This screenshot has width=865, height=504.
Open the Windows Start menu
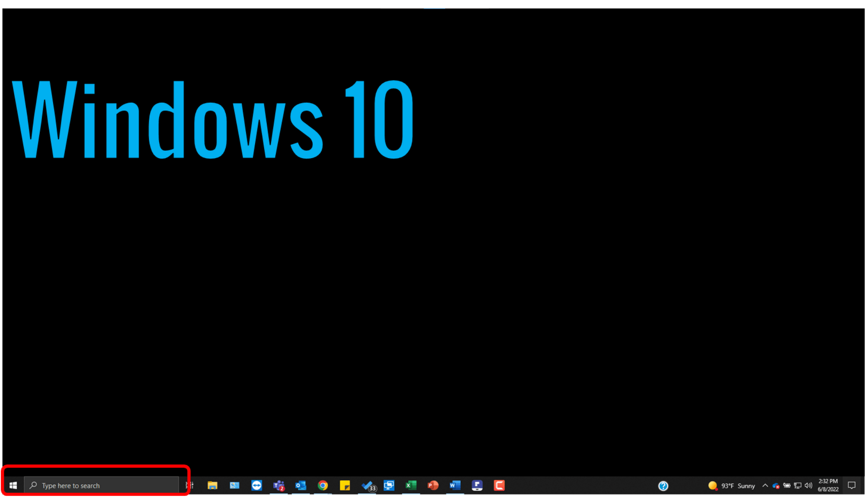(13, 485)
